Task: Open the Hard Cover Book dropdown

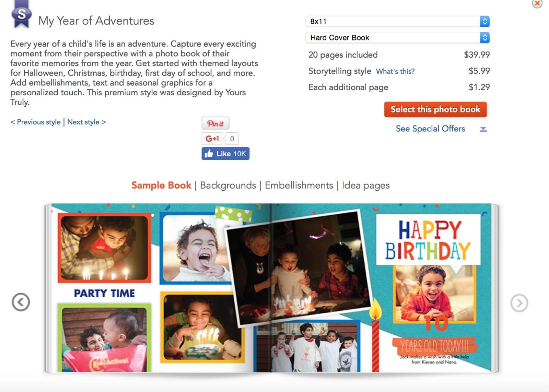Action: 397,37
